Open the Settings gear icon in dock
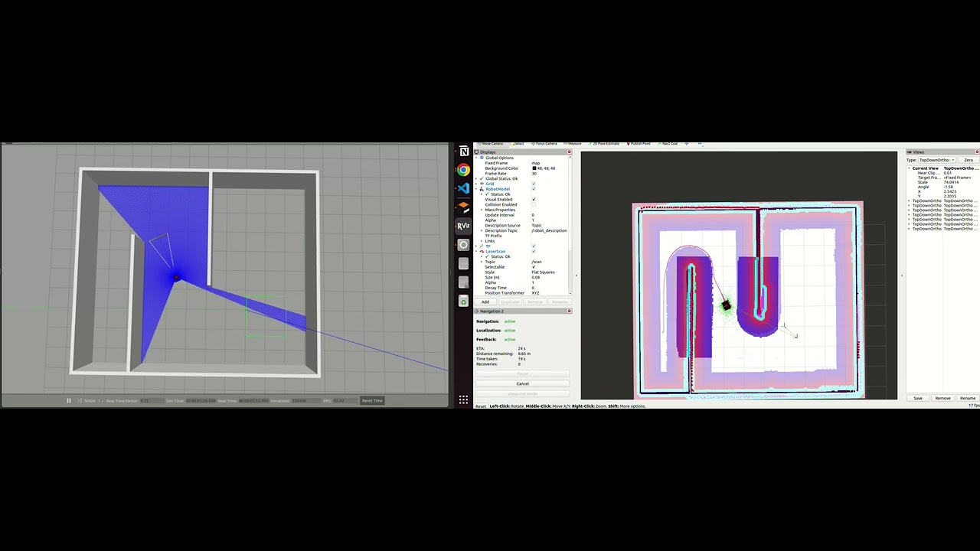 (x=463, y=245)
